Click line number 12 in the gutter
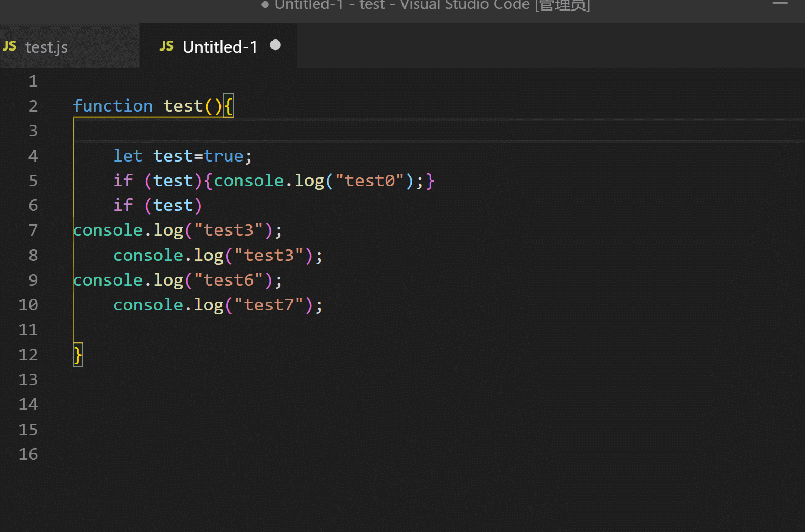 [28, 355]
